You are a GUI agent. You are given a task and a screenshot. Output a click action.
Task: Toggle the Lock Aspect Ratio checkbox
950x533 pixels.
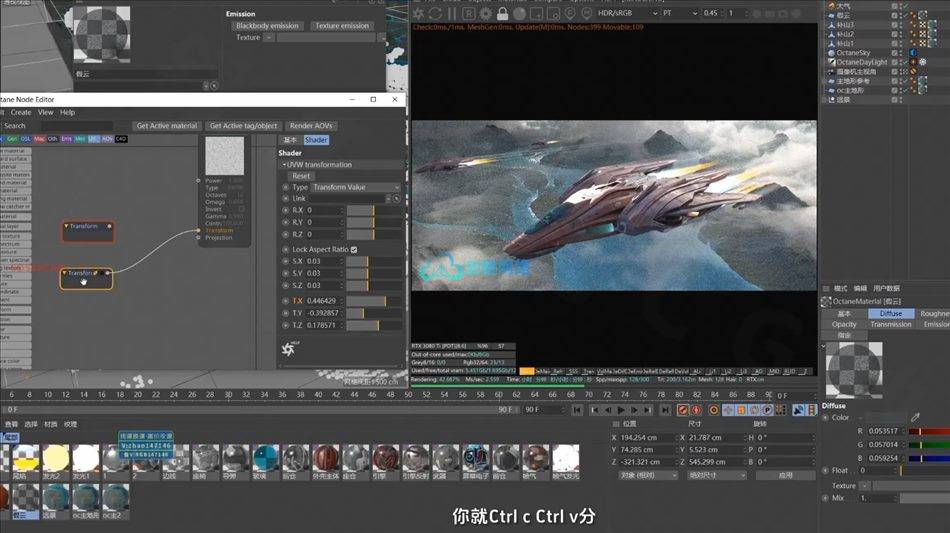coord(354,250)
